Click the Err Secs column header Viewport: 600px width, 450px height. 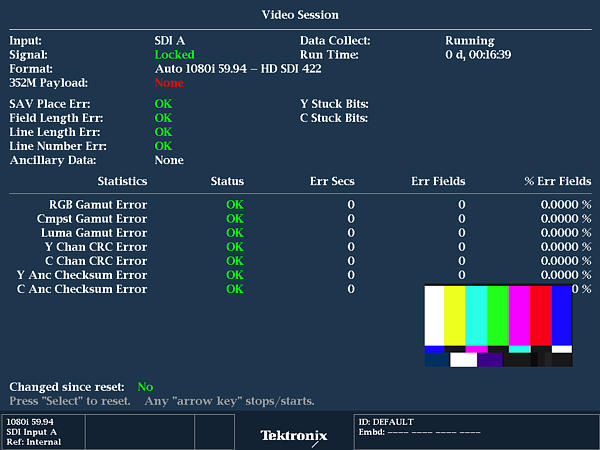(332, 181)
